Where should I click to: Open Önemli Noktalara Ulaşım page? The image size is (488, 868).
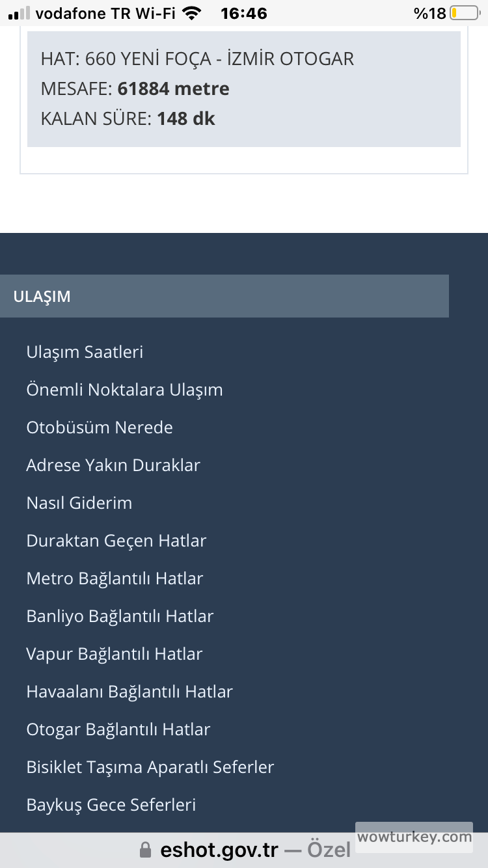124,390
